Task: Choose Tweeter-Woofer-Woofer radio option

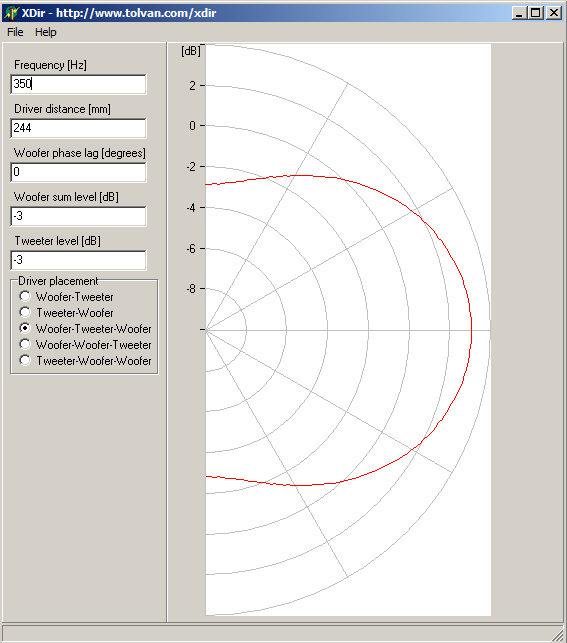Action: tap(85, 360)
